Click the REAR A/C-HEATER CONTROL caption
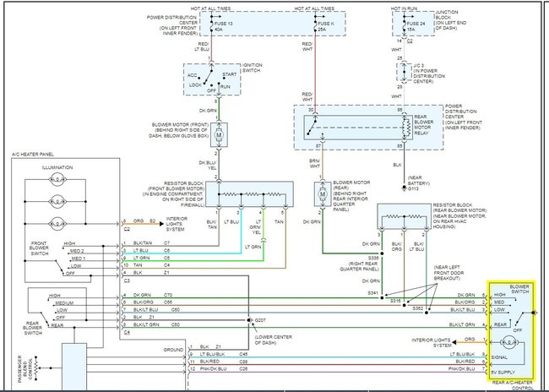The height and width of the screenshot is (392, 549). (512, 386)
